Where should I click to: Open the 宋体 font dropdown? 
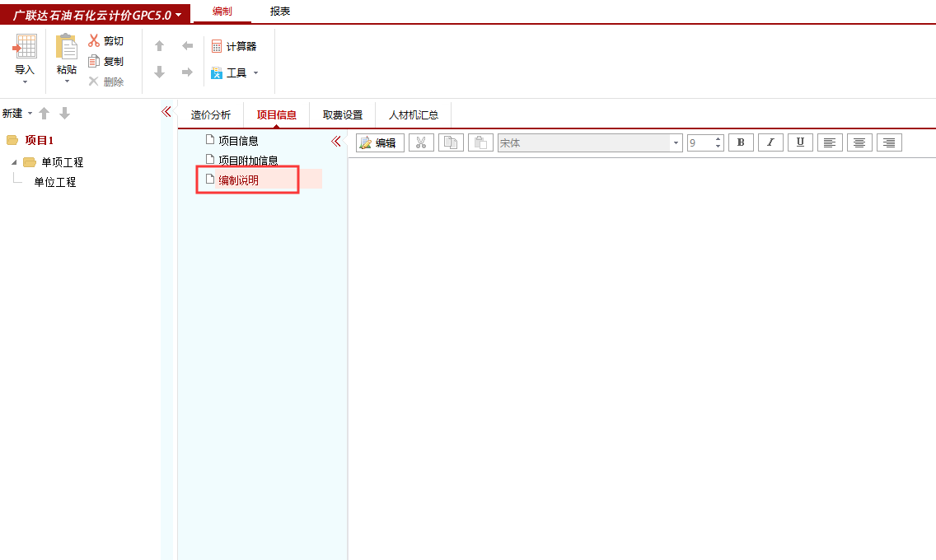click(x=675, y=142)
